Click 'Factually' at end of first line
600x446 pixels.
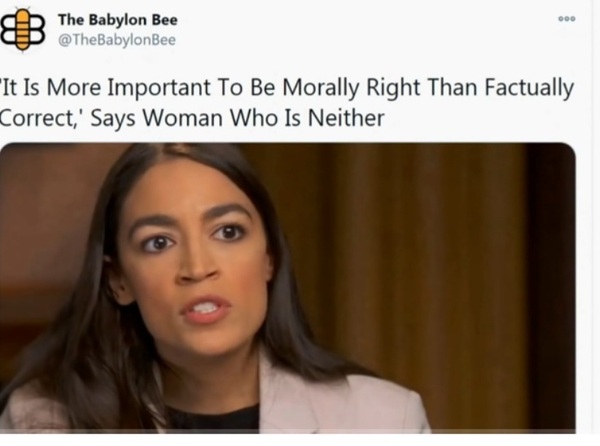529,88
